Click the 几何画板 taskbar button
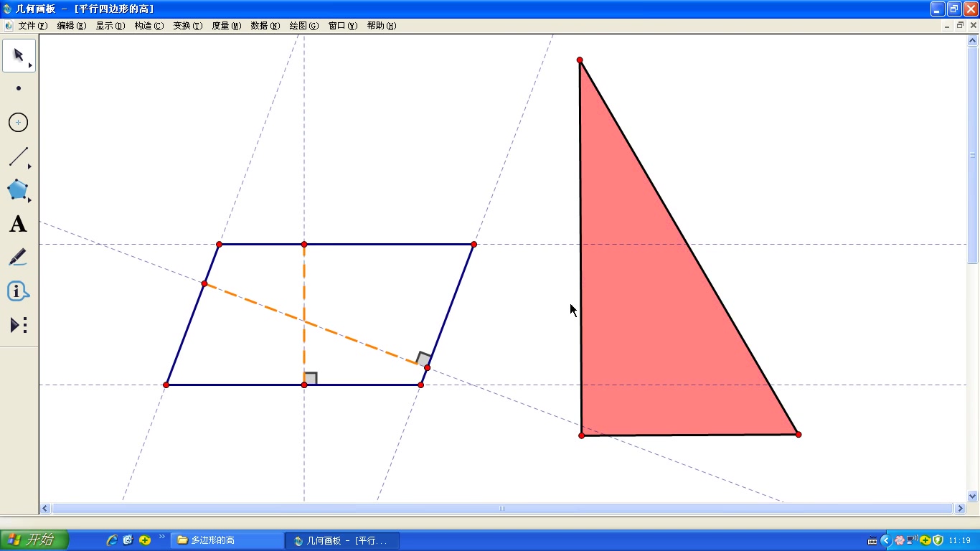Viewport: 980px width, 551px height. tap(342, 540)
